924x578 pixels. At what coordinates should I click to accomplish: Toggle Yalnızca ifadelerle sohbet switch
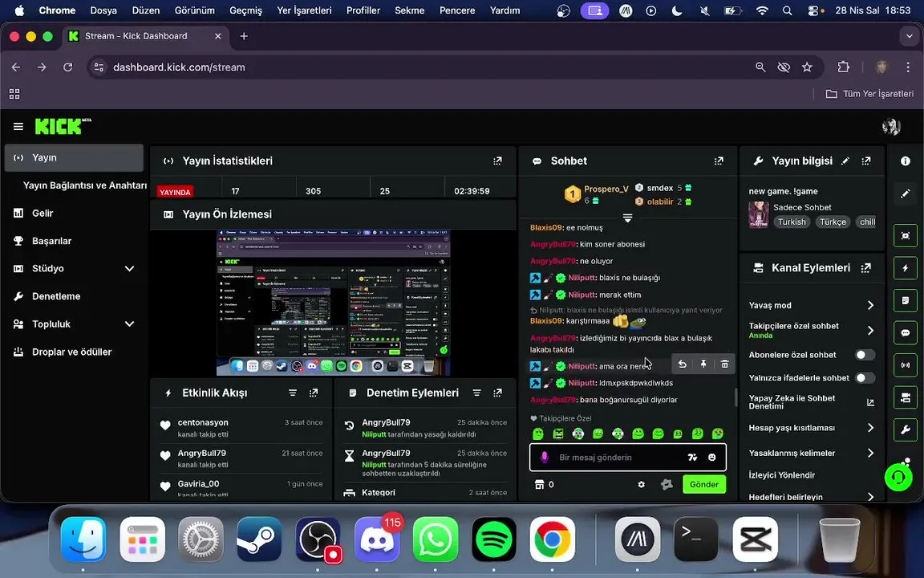tap(865, 377)
